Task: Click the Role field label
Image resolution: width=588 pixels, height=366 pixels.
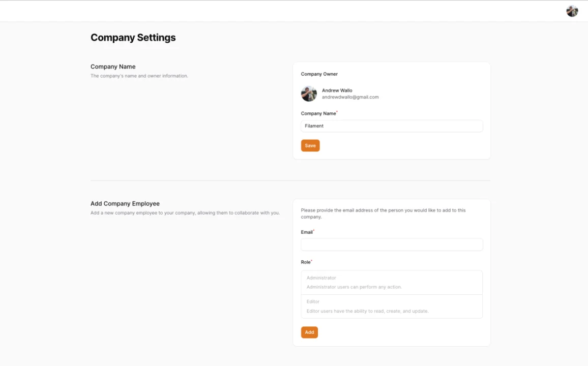Action: [305, 262]
